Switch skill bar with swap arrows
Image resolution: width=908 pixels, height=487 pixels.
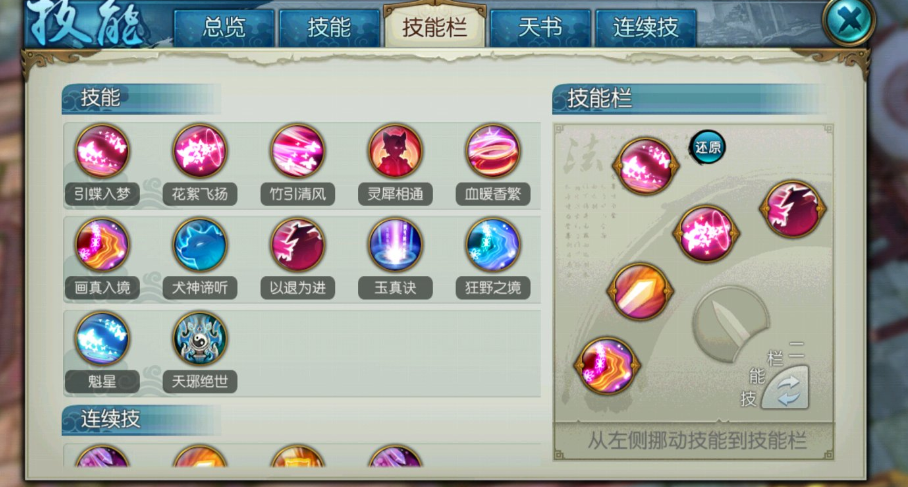pyautogui.click(x=786, y=389)
